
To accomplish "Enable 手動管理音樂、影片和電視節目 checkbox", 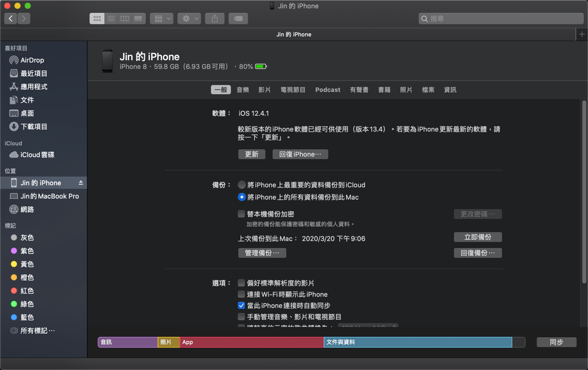I will [x=241, y=317].
